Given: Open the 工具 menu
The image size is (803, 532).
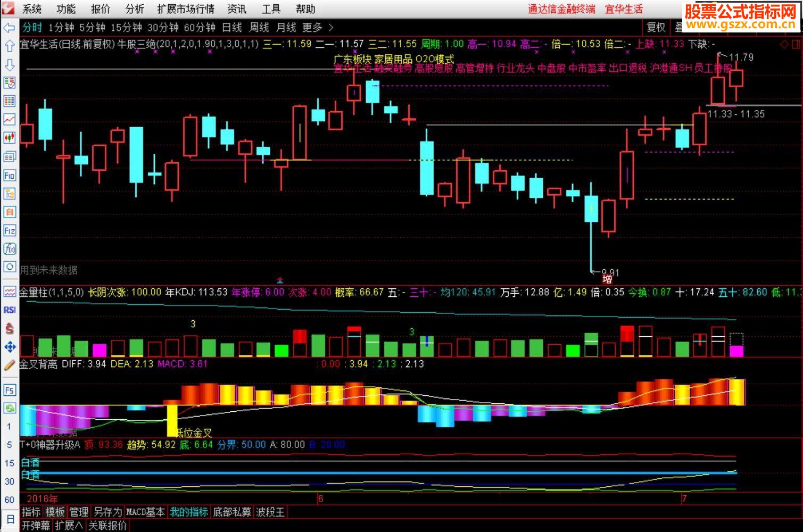Looking at the screenshot, I should coord(271,9).
